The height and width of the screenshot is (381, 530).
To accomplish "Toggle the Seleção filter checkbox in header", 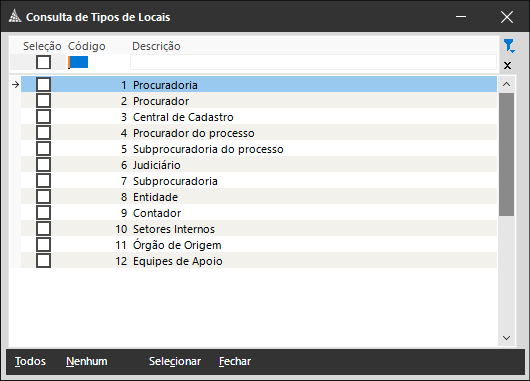I will pos(44,62).
